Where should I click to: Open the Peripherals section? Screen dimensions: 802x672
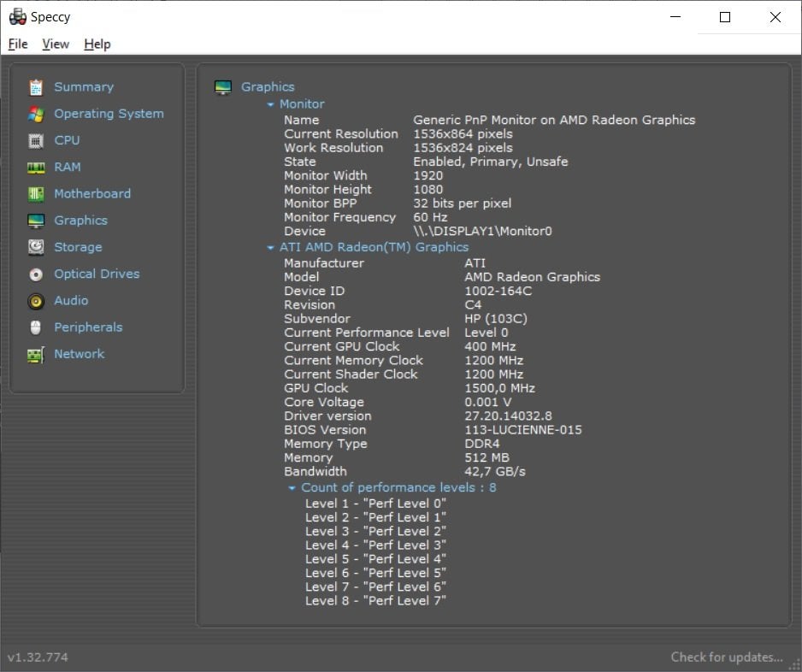[x=88, y=327]
